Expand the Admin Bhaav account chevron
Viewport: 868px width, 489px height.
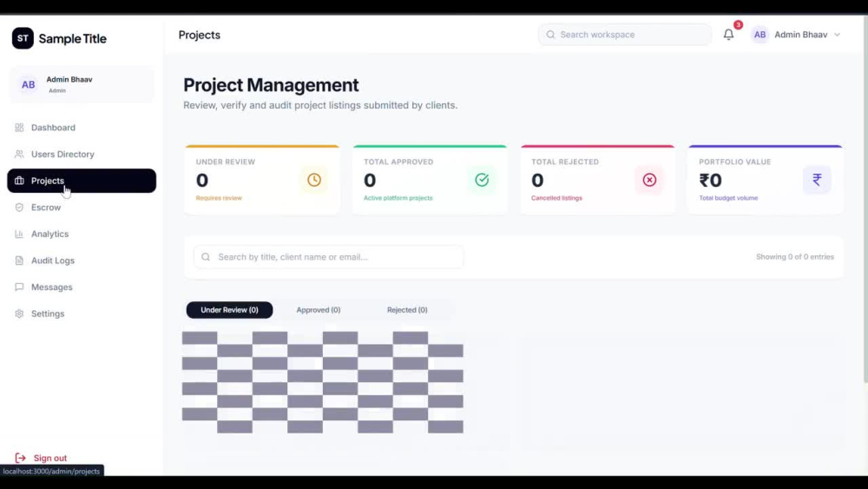837,35
